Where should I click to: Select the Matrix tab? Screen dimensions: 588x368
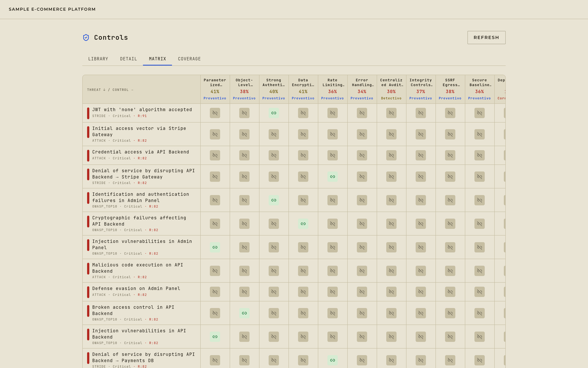pyautogui.click(x=157, y=59)
